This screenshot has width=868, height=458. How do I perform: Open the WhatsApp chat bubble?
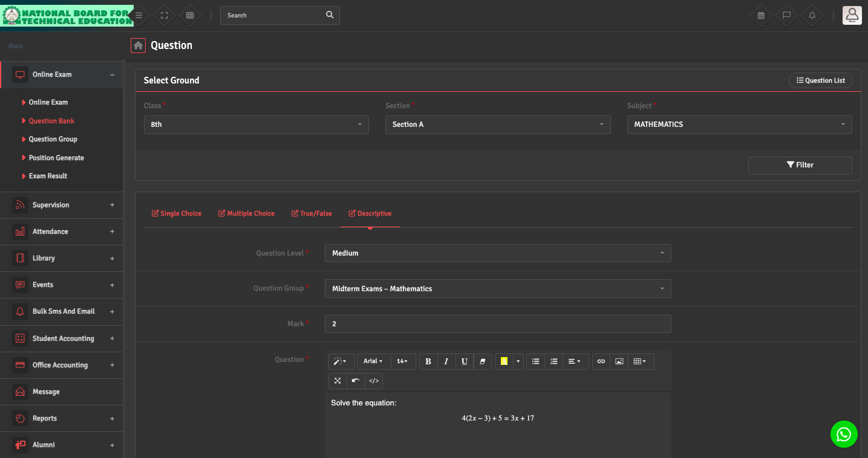tap(844, 434)
